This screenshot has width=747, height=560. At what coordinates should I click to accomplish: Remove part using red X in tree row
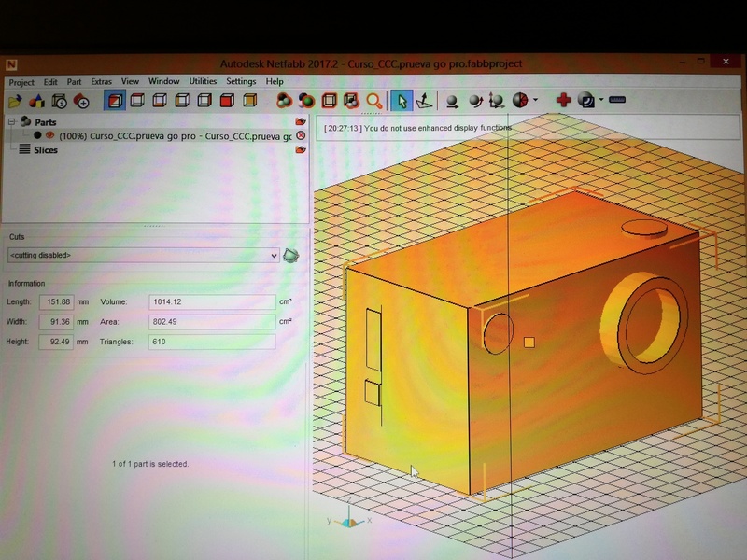click(301, 135)
